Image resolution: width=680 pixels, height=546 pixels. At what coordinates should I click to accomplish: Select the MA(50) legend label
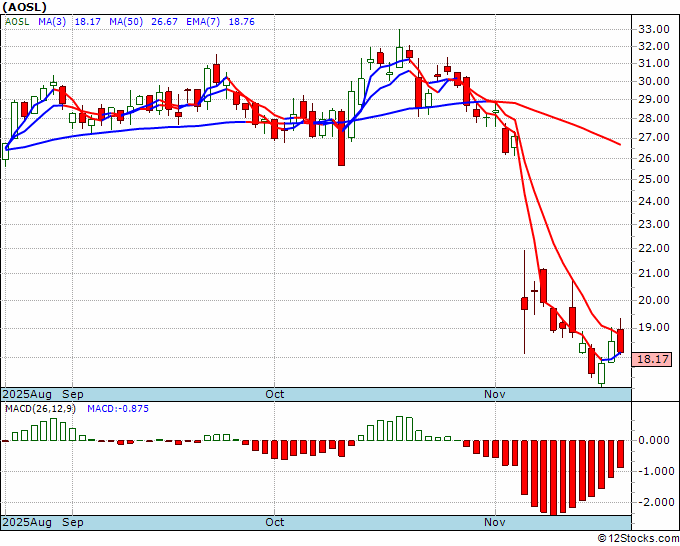coord(126,22)
